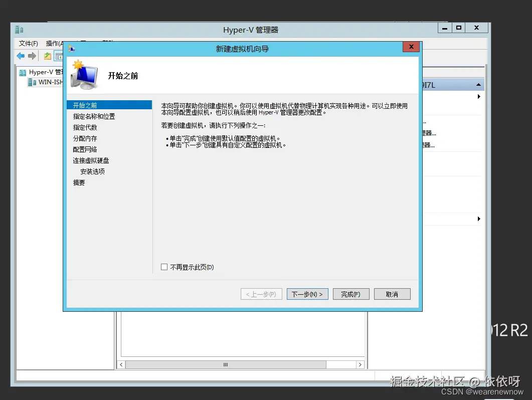
Task: Click Back arrow in Hyper-V Manager toolbar
Action: coord(21,56)
